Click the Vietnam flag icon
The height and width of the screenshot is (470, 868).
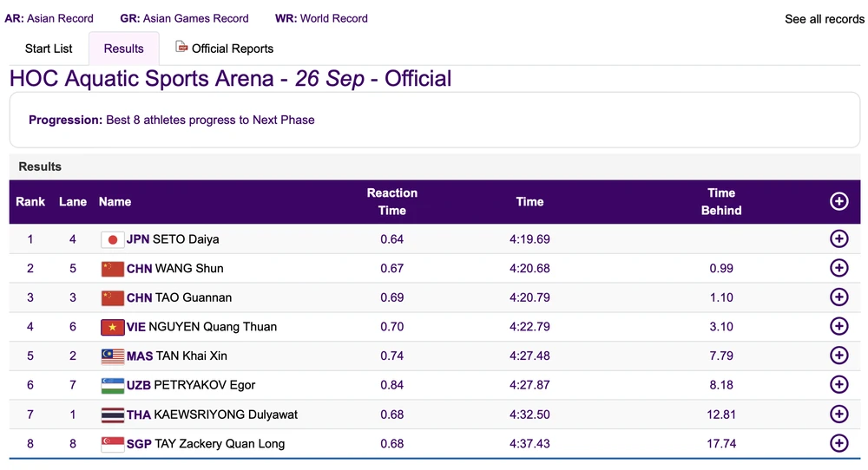[x=113, y=327]
